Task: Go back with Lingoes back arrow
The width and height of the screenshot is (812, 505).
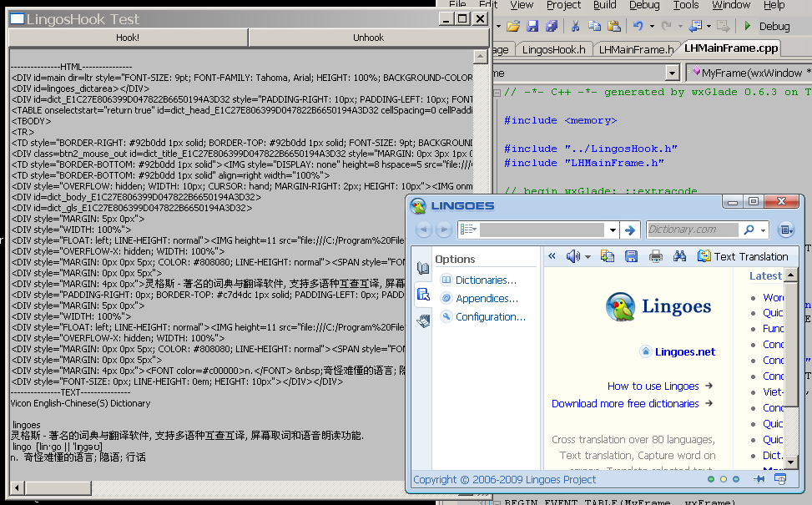Action: (424, 230)
